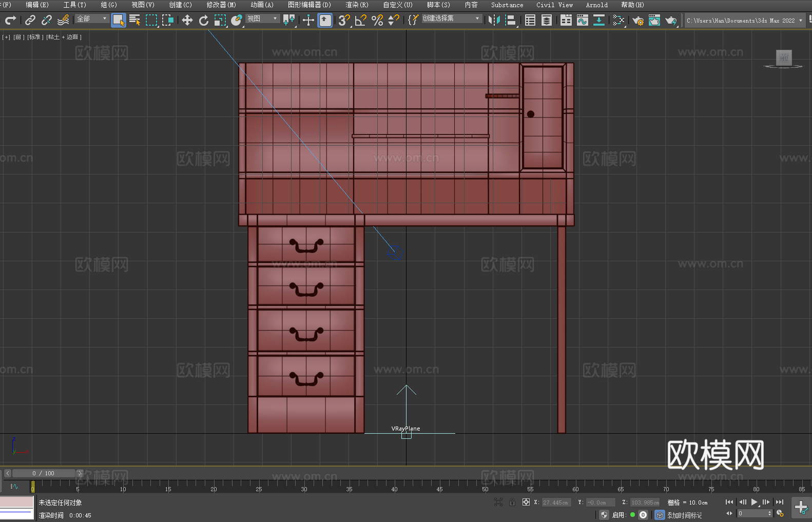This screenshot has height=522, width=812.
Task: Click the Play animation button
Action: (x=754, y=502)
